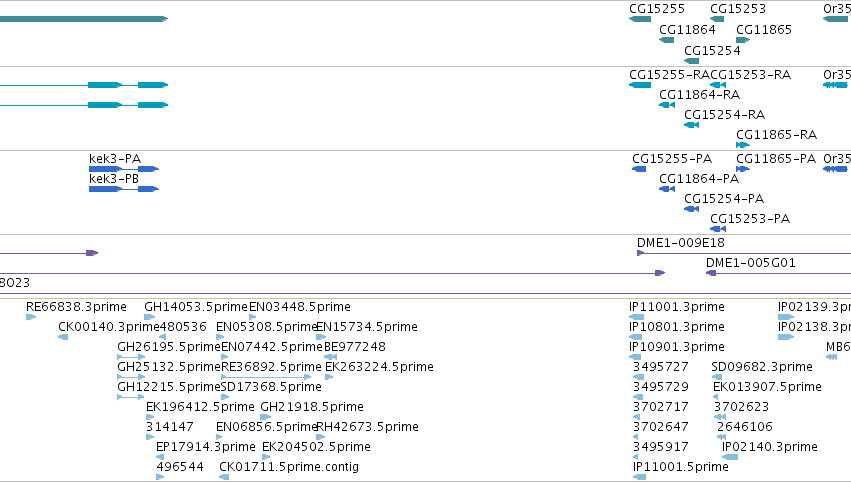Open EST EK013907.5prime

point(767,387)
